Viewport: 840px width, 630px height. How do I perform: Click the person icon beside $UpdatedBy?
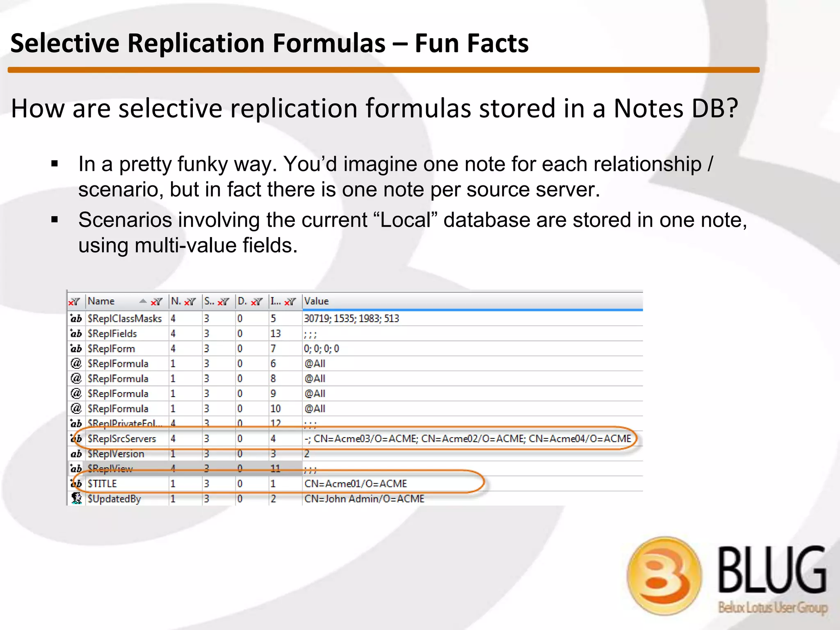[x=76, y=498]
